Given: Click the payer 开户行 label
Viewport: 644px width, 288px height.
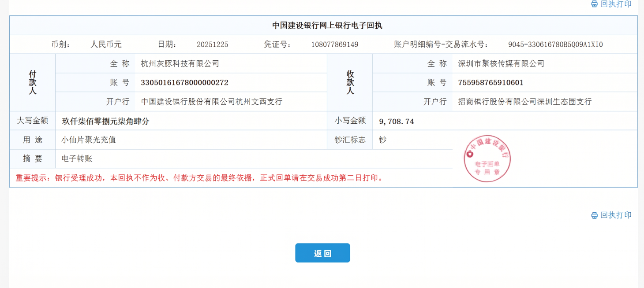Looking at the screenshot, I should tap(118, 102).
